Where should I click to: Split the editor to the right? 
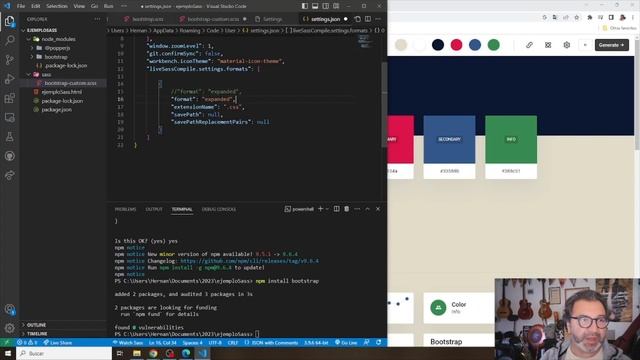coord(368,19)
